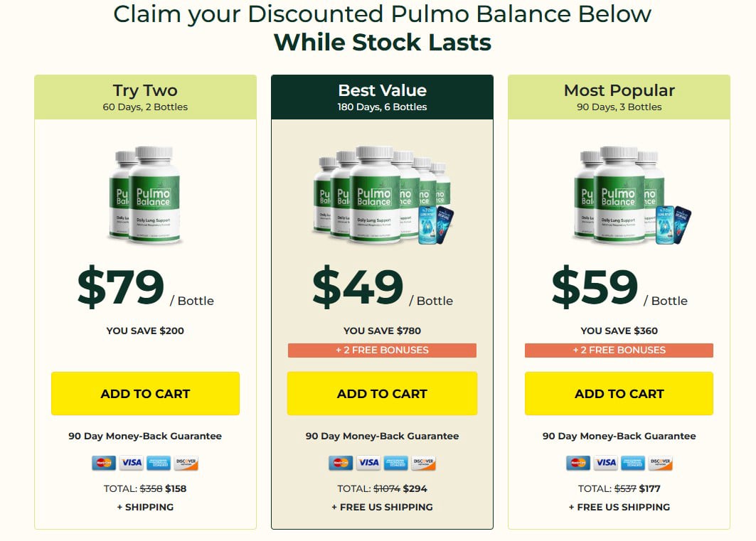Open the +2 FREE BONUSES banner under Best Value
This screenshot has width=756, height=541.
tap(382, 350)
